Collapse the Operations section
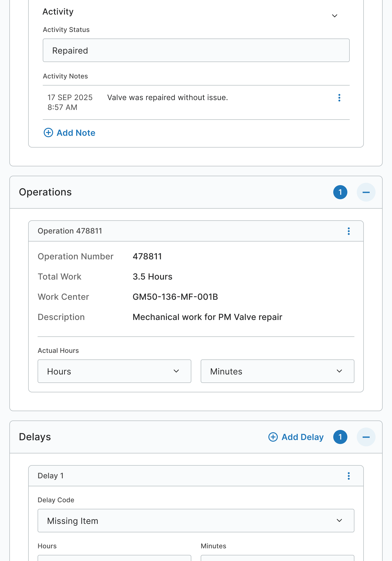 [x=366, y=192]
